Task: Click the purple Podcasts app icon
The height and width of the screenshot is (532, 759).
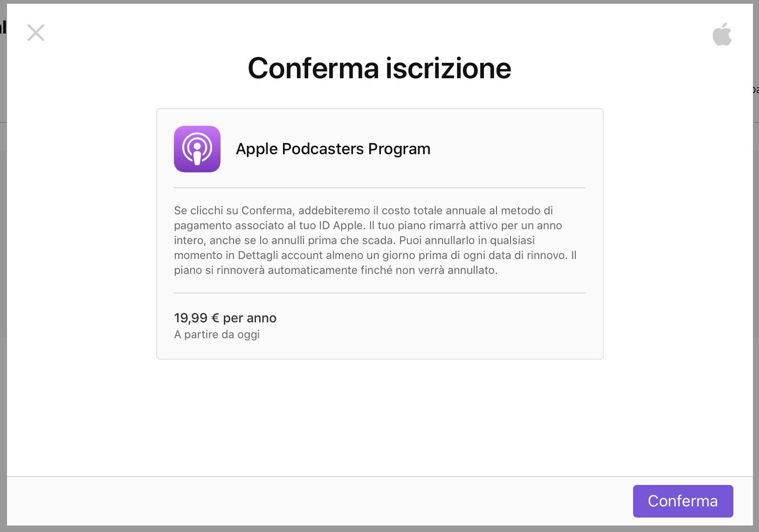Action: pyautogui.click(x=197, y=149)
